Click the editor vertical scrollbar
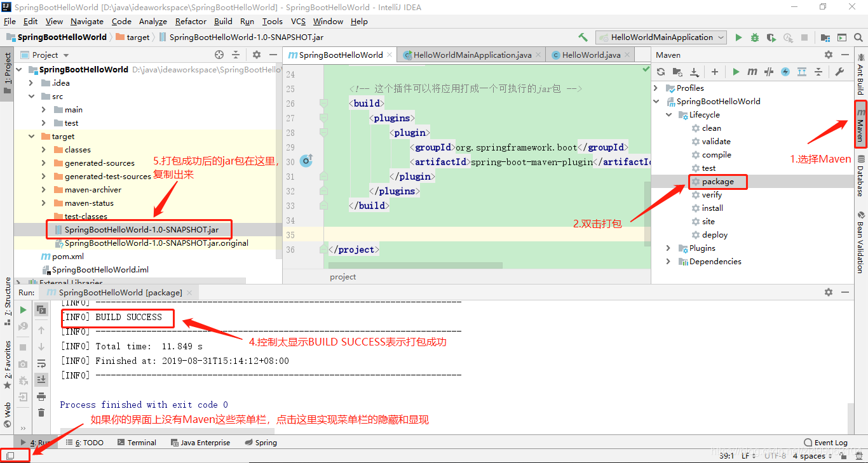Viewport: 868px width, 463px height. (647, 213)
